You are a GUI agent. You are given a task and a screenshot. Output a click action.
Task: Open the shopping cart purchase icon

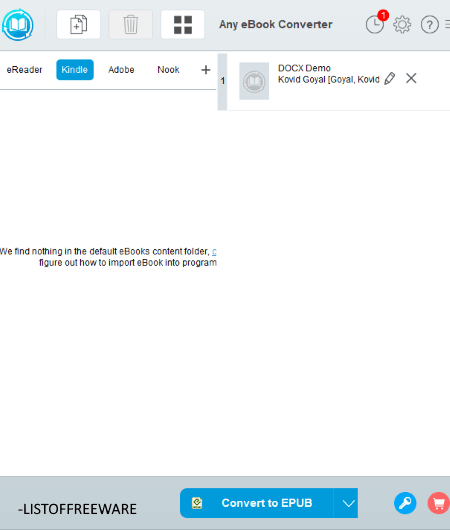[x=439, y=503]
